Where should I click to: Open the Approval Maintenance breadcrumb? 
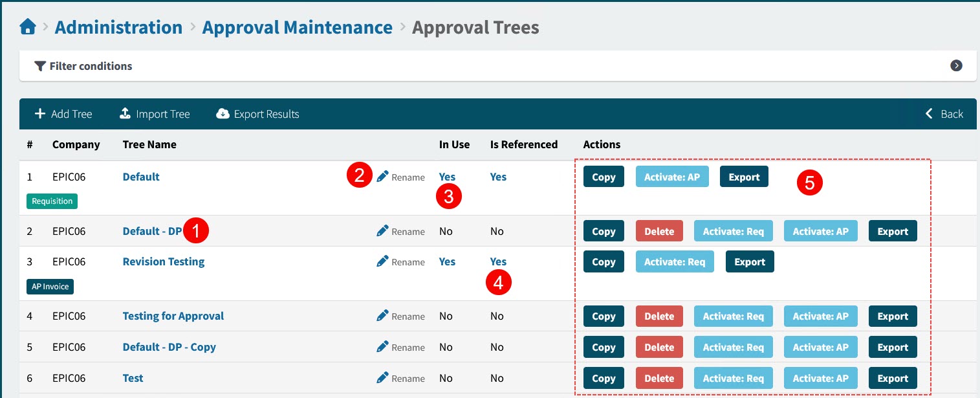pyautogui.click(x=298, y=28)
